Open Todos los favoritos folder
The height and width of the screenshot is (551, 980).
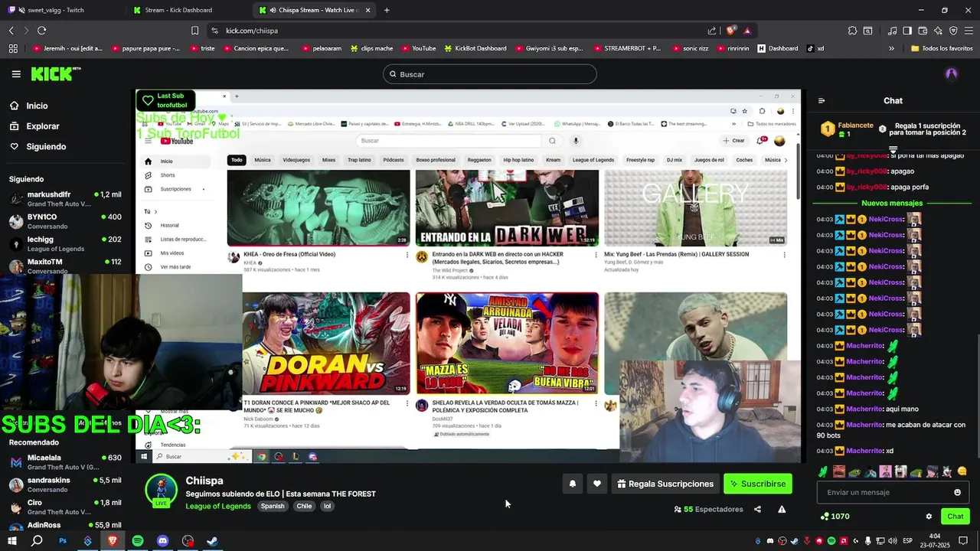pyautogui.click(x=942, y=48)
